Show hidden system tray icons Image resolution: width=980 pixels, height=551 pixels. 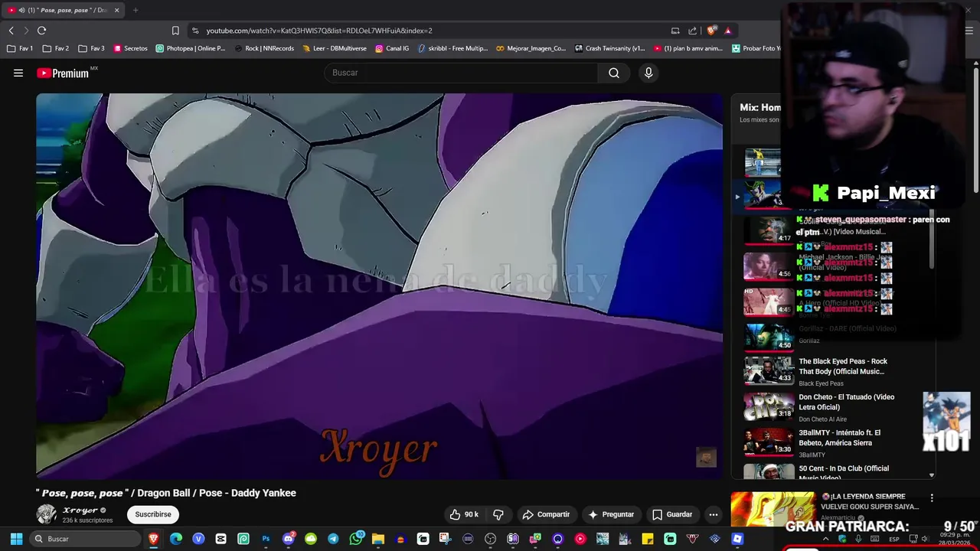point(825,539)
